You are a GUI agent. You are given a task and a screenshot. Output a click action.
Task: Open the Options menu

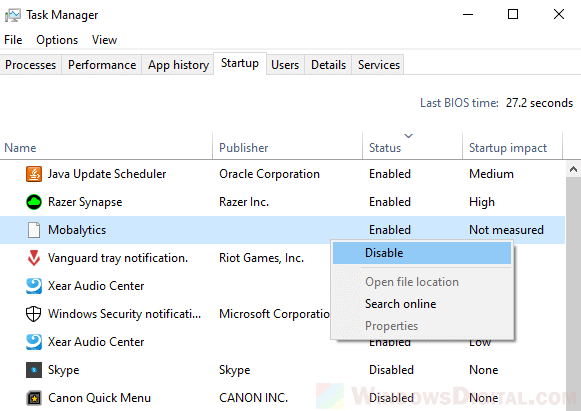[x=57, y=40]
